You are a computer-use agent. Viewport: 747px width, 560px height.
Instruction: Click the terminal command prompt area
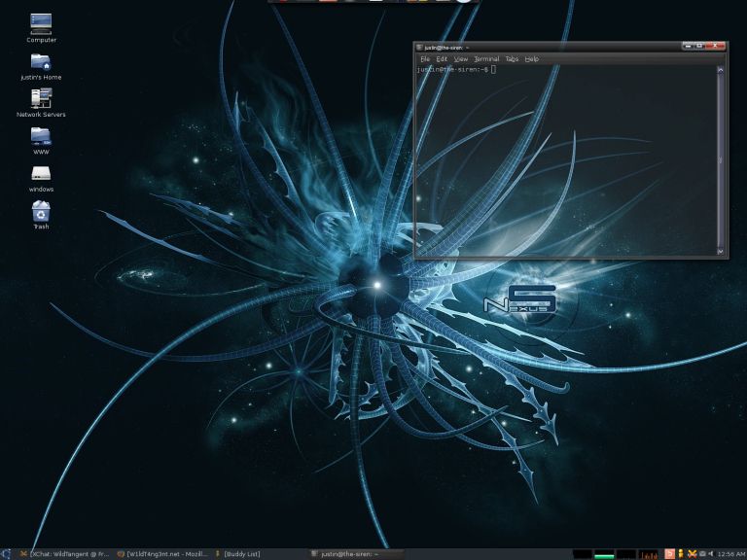[x=565, y=161]
